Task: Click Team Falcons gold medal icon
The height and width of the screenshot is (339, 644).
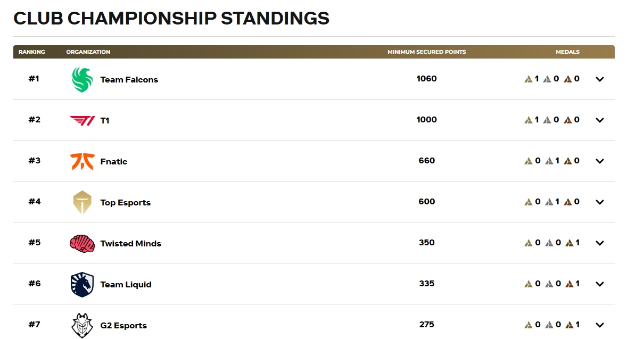Action: pos(529,79)
